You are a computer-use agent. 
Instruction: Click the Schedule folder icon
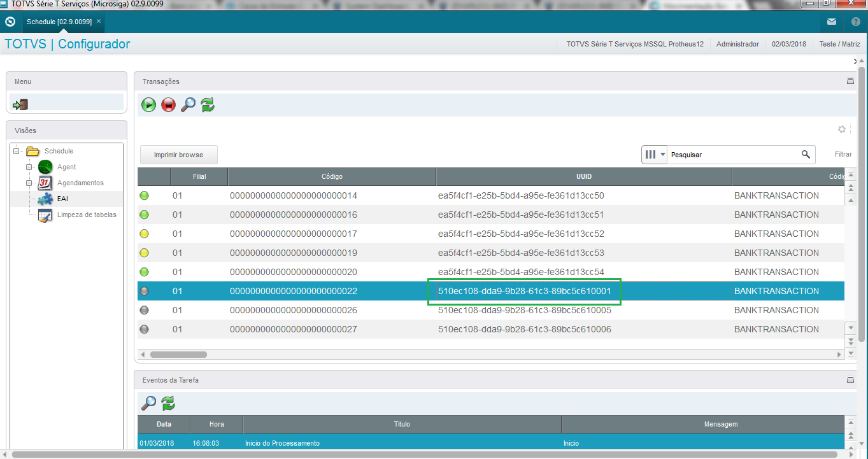[x=32, y=151]
